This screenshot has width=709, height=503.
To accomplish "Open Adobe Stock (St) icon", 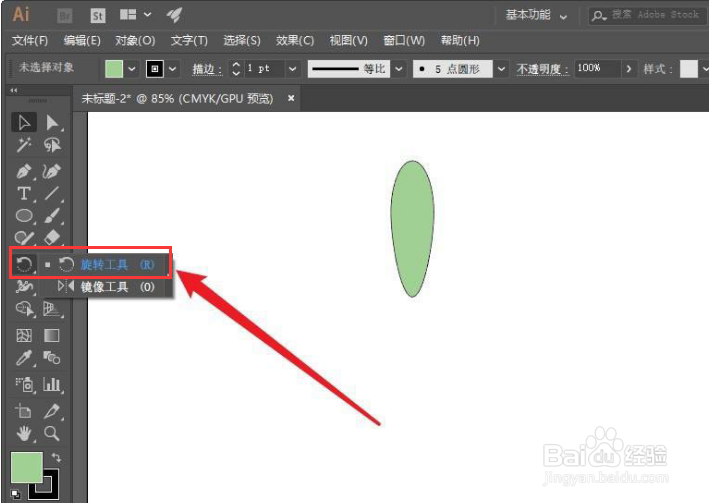I will pyautogui.click(x=98, y=16).
